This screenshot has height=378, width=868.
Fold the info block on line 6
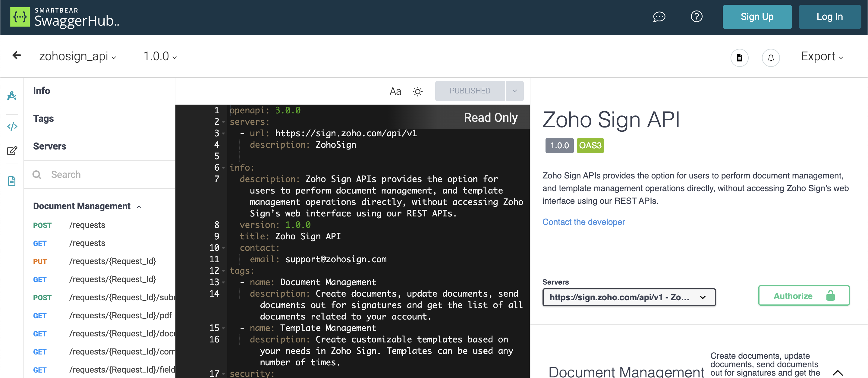[x=223, y=168]
